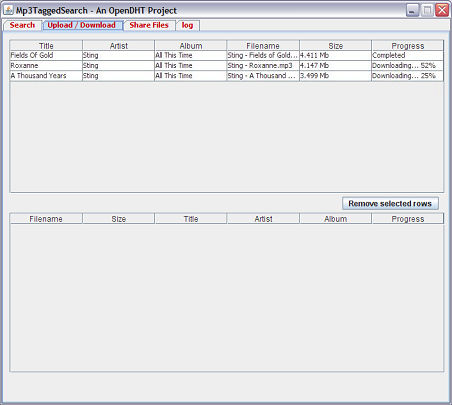Select the A Thousand Years row
Viewport: 452px width, 405px height.
tap(227, 76)
